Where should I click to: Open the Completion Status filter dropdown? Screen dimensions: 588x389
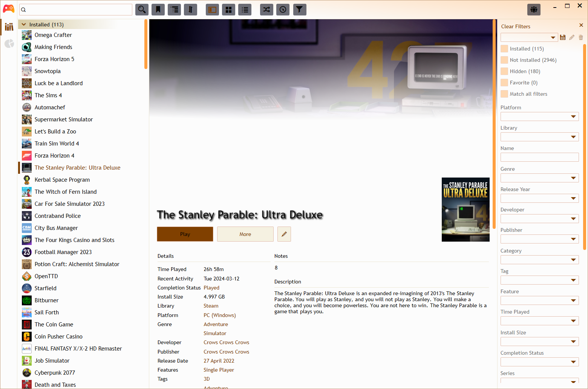(539, 362)
